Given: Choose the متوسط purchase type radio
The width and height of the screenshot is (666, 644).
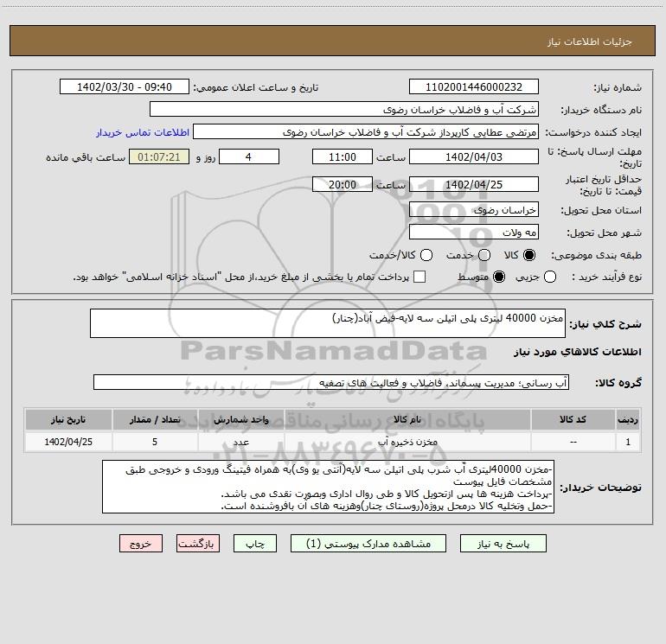Looking at the screenshot, I should [x=499, y=277].
